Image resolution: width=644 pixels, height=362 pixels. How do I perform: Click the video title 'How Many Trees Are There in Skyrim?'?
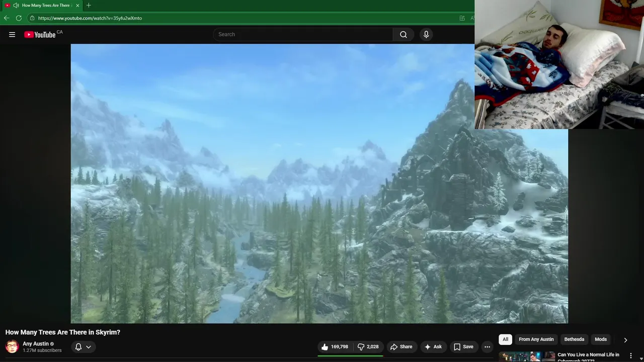63,332
